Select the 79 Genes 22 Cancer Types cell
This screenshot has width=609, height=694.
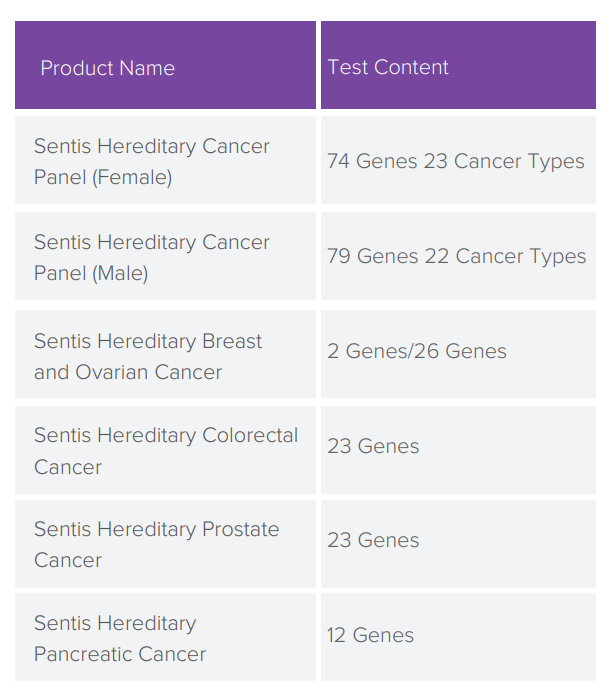coord(458,256)
